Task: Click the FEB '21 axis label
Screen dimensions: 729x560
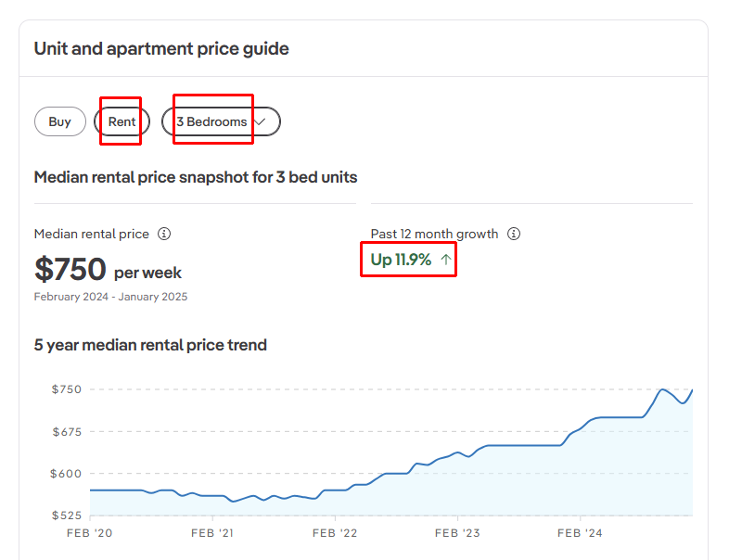Action: click(213, 533)
